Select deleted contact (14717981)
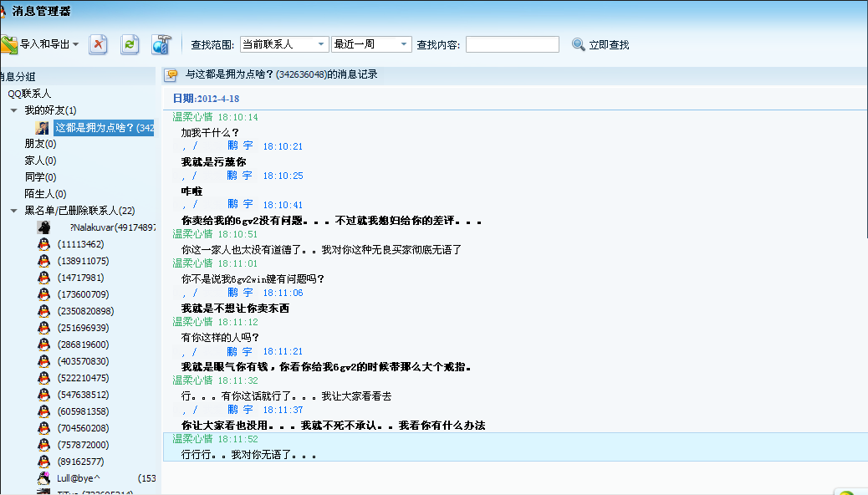 pos(81,278)
